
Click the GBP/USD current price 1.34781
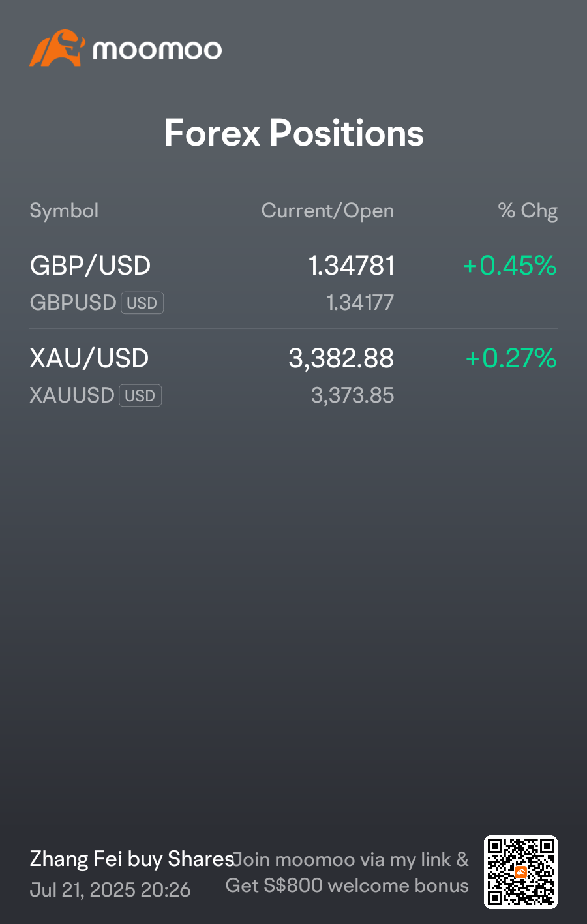coord(352,266)
